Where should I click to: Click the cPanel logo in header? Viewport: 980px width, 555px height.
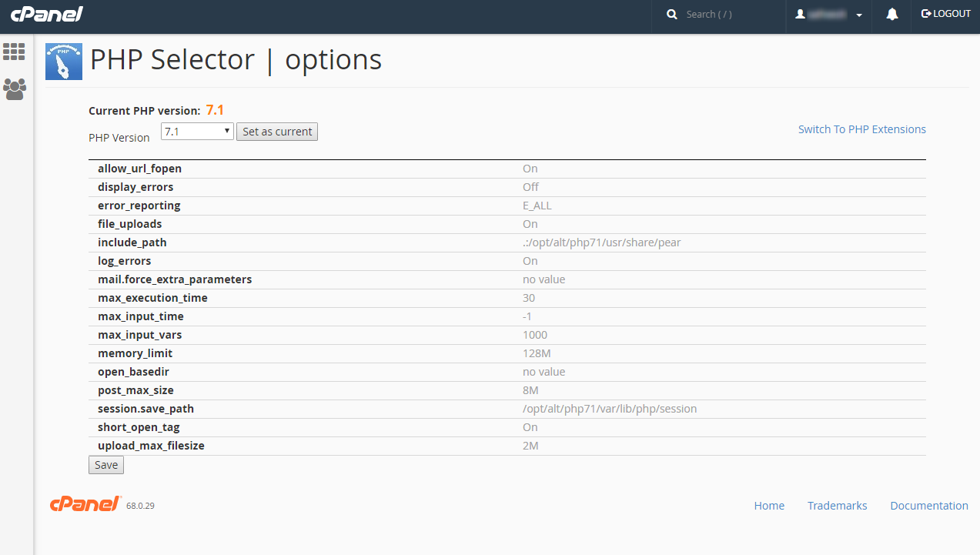[x=46, y=14]
